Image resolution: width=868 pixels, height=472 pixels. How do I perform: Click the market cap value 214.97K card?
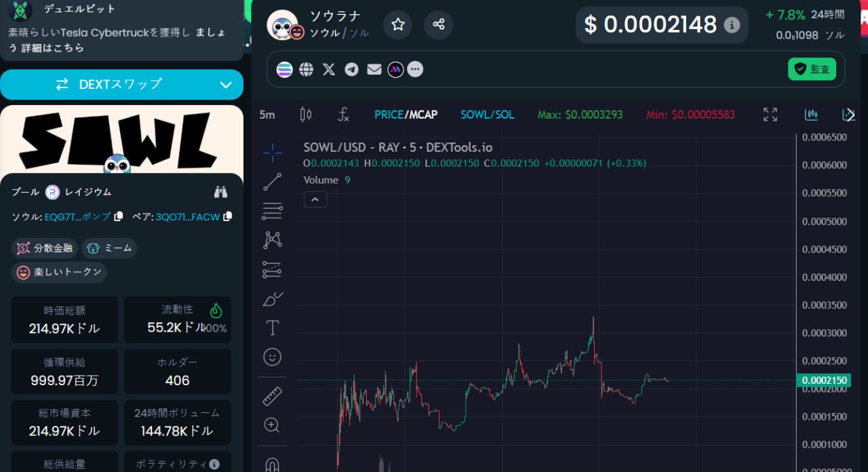tap(64, 319)
